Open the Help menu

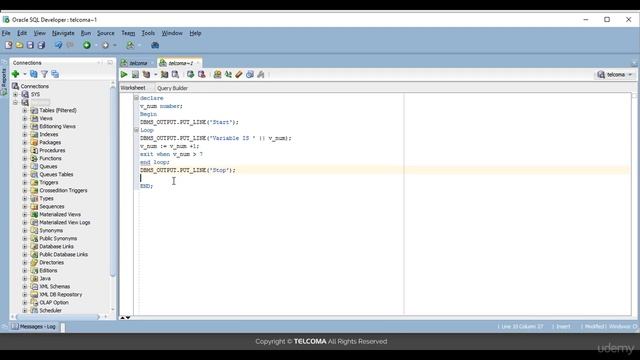195,33
